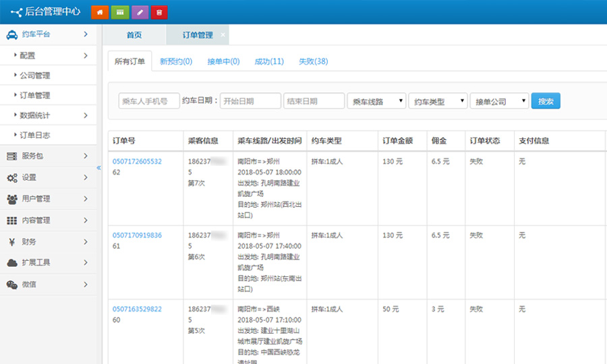Screen dimensions: 607x364
Task: Collapse sidebar with the double-arrow handle
Action: point(98,168)
